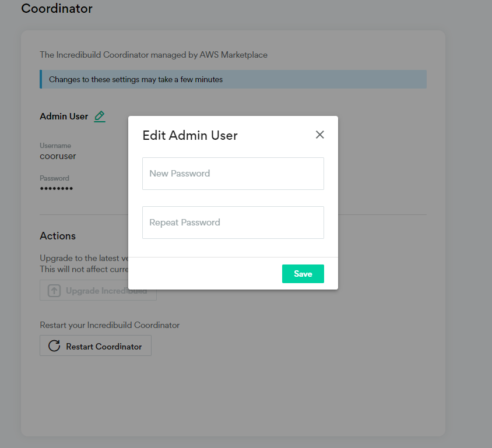
Task: Click the Restart Coordinator button
Action: click(96, 345)
